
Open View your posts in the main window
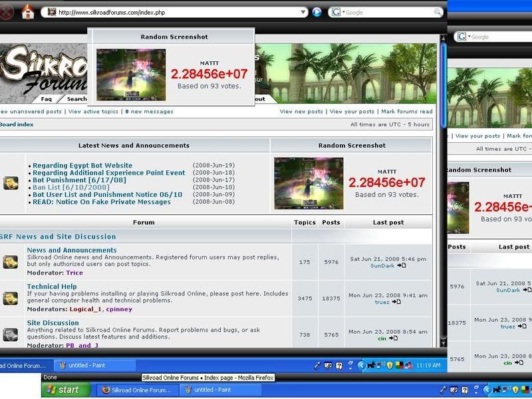click(352, 111)
